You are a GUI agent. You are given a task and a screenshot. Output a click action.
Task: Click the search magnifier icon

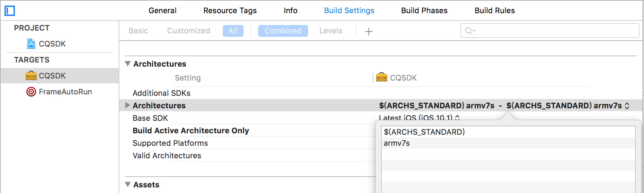pyautogui.click(x=470, y=31)
